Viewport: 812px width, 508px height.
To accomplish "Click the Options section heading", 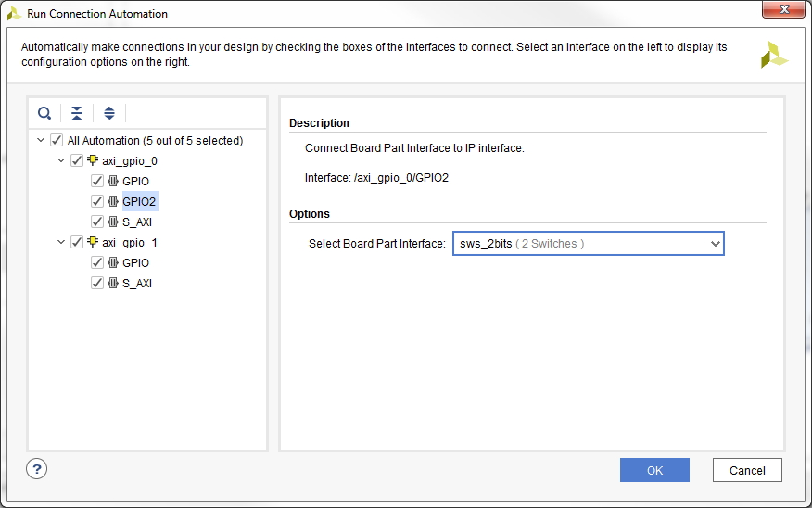I will click(x=310, y=214).
